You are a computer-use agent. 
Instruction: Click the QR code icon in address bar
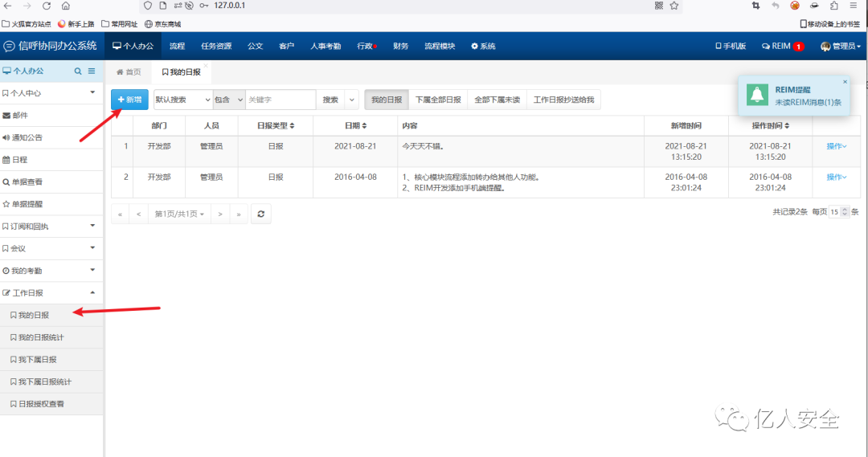659,6
